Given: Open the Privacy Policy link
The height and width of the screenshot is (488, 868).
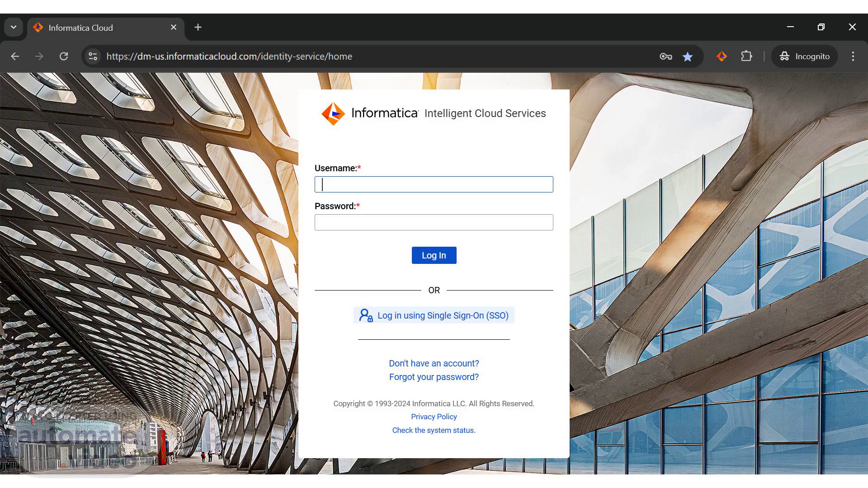Looking at the screenshot, I should click(434, 417).
